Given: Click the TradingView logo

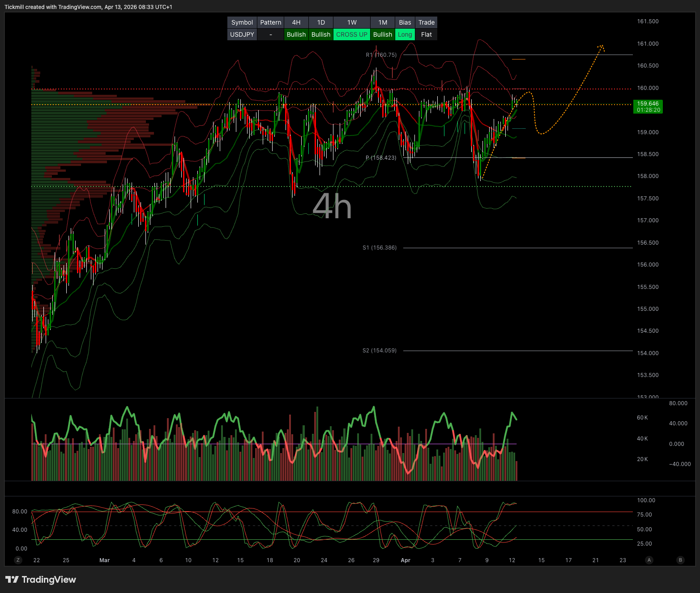Looking at the screenshot, I should (x=41, y=580).
